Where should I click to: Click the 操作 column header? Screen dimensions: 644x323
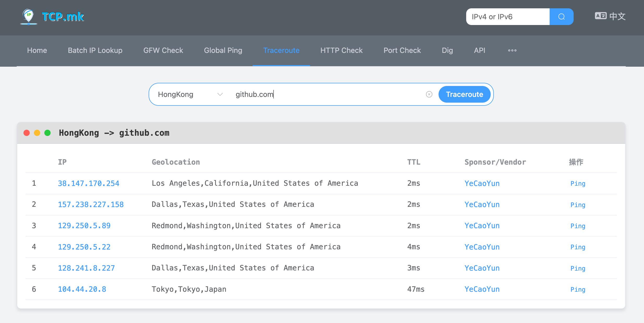(576, 162)
